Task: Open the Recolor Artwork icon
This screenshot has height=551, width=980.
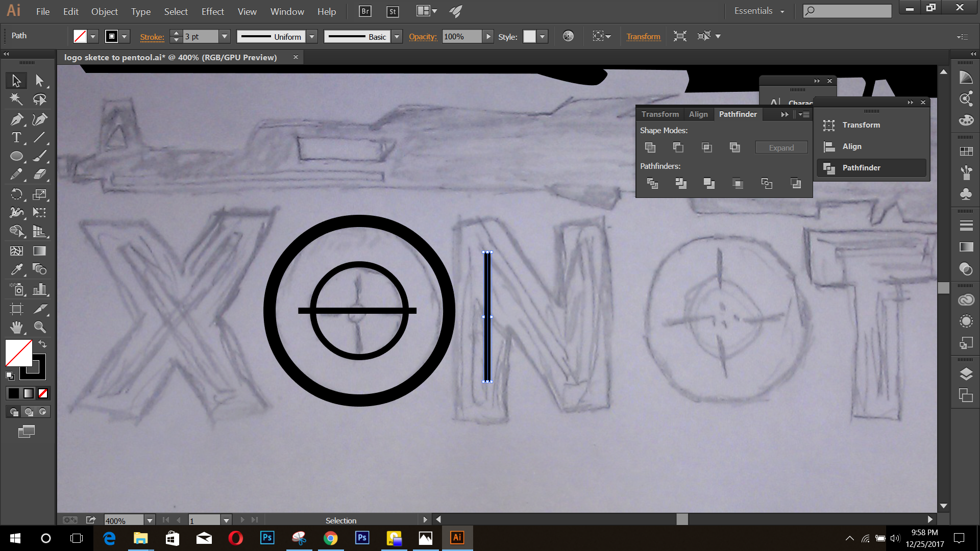Action: 568,36
